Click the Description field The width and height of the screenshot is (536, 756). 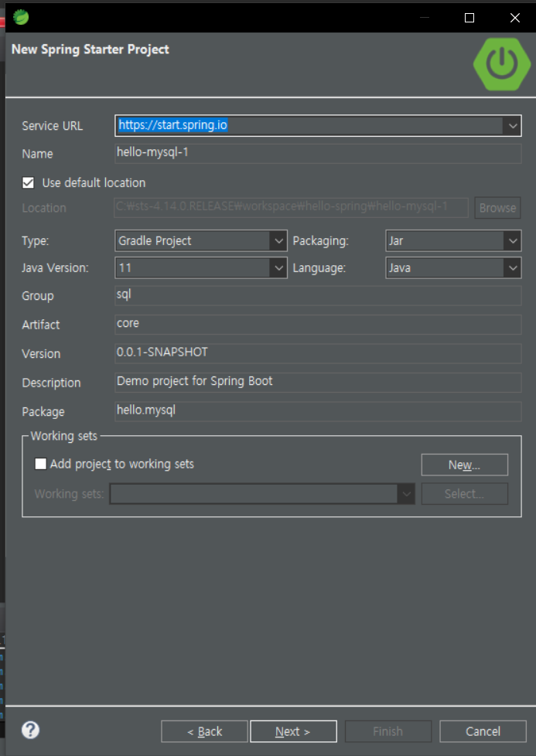[318, 382]
